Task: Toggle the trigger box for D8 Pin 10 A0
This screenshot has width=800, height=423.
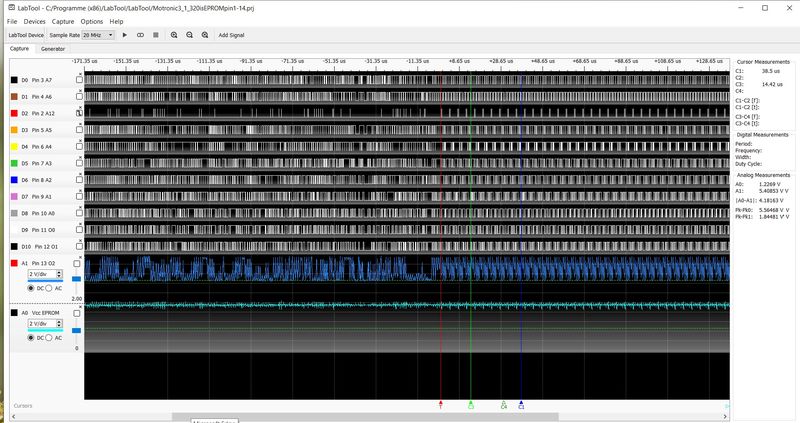Action: click(x=79, y=213)
